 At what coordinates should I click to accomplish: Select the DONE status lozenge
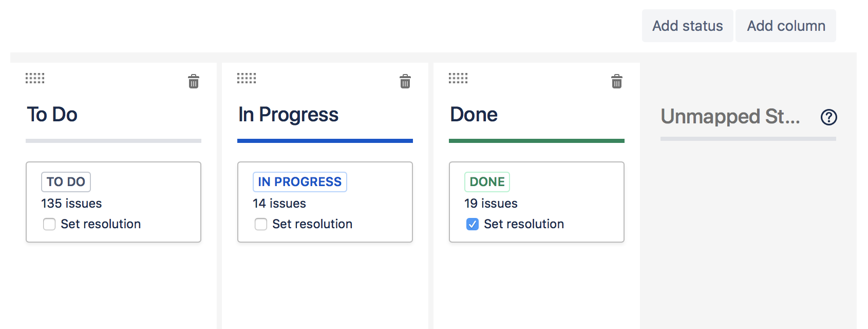[x=487, y=181]
